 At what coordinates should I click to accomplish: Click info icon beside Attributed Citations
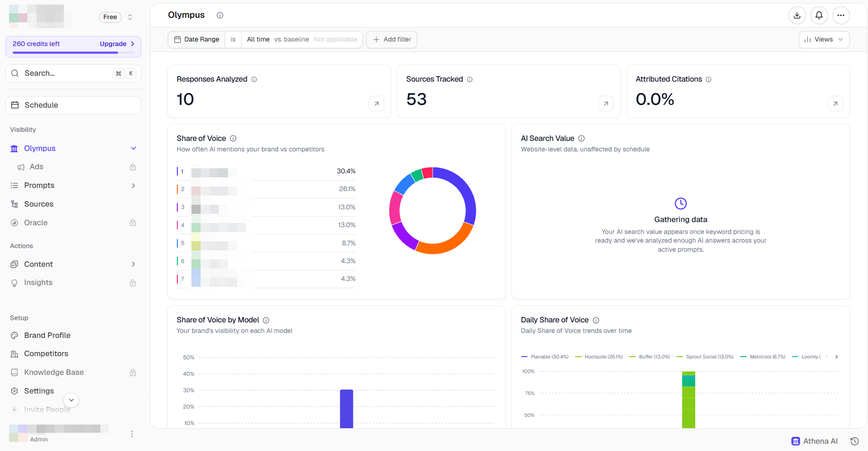point(708,79)
